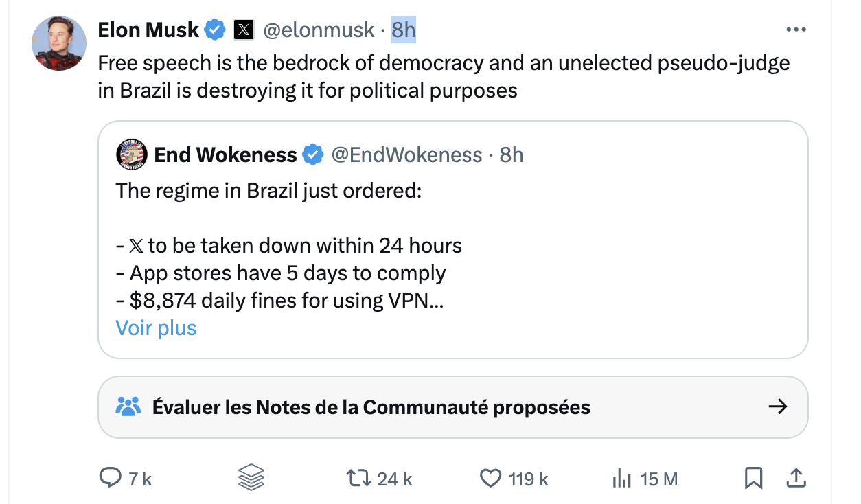This screenshot has height=504, width=861.
Task: Open the three-dot more options menu
Action: [796, 30]
